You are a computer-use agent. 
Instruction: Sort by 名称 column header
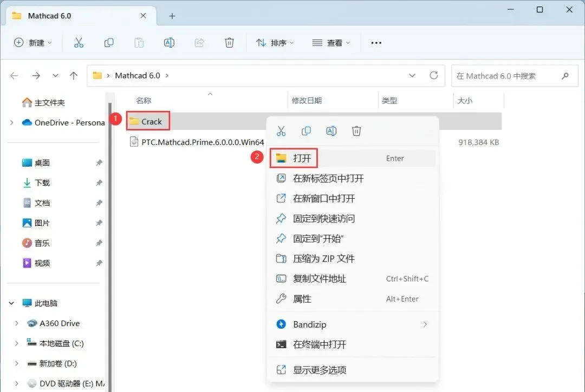pos(144,101)
